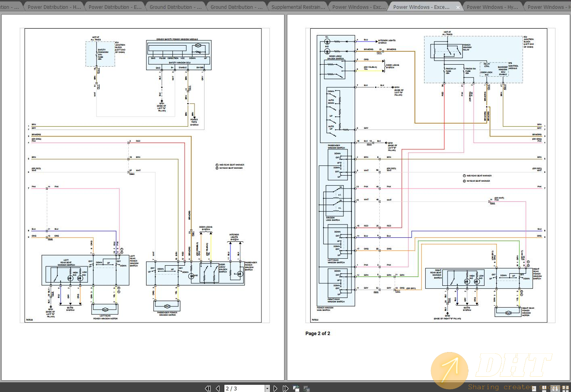This screenshot has height=392, width=571.
Task: Click the Power Tops System label
Action: 194,122
